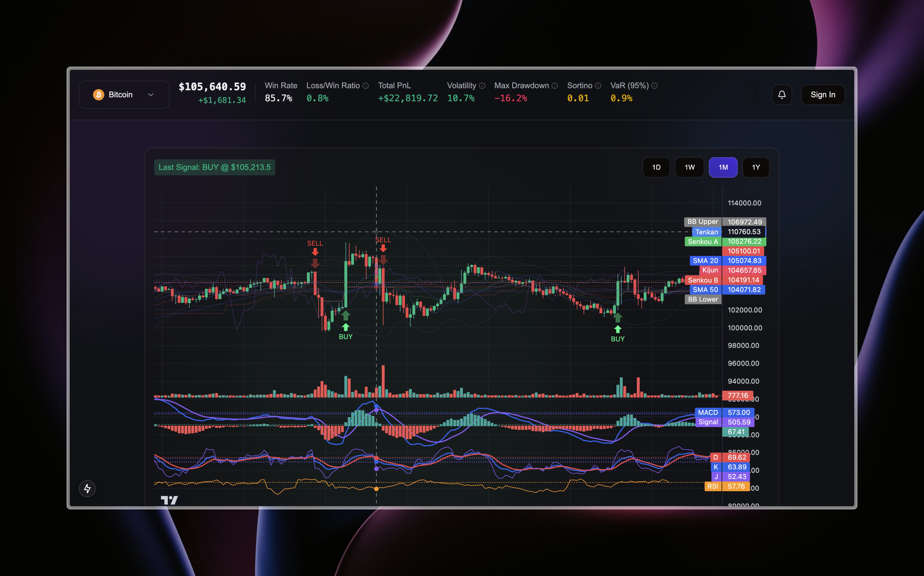Viewport: 924px width, 576px height.
Task: Switch to the 1W timeframe
Action: [689, 167]
